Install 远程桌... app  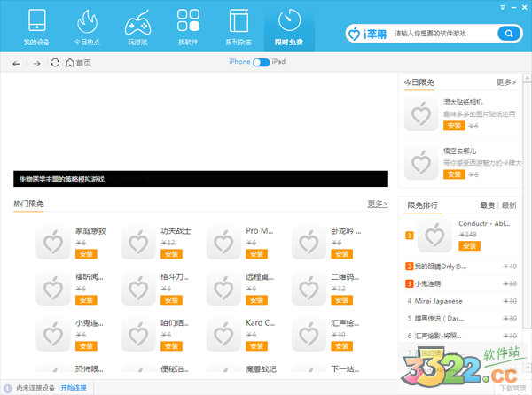pos(256,300)
